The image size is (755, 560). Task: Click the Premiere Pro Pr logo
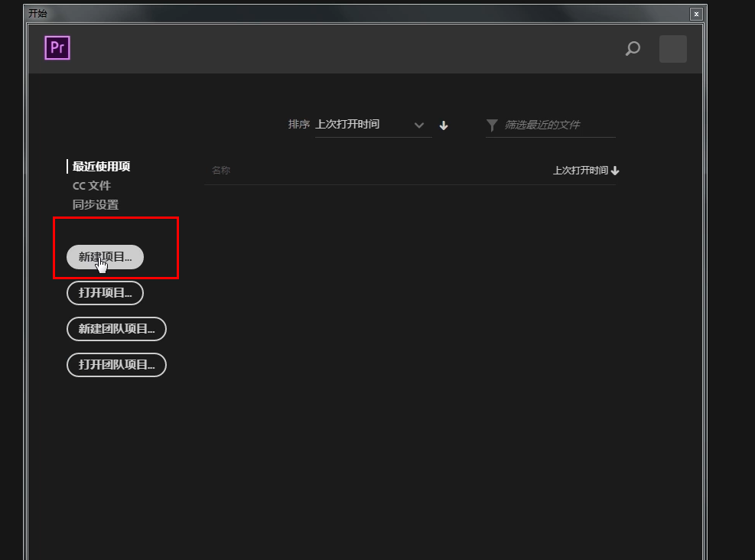pyautogui.click(x=57, y=47)
